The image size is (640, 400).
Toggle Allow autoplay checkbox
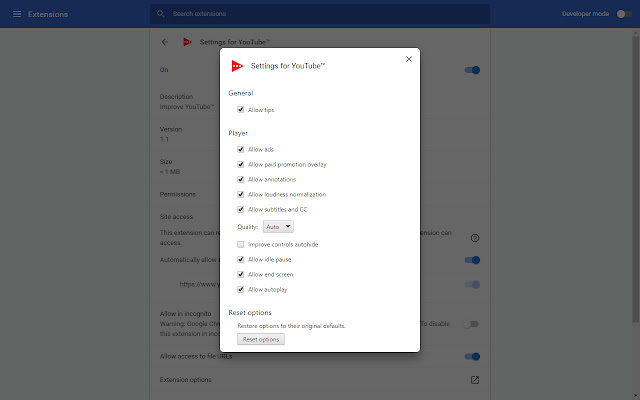point(240,289)
